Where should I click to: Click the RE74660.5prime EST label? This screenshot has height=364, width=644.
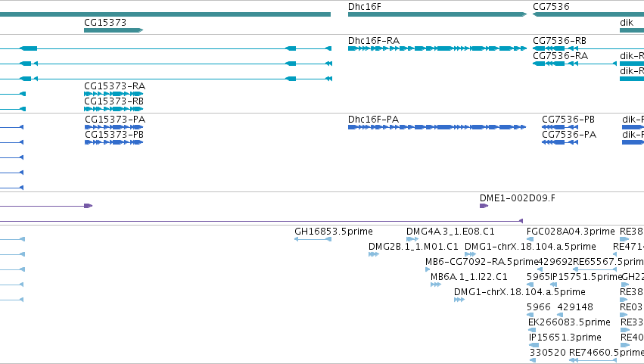coord(606,353)
